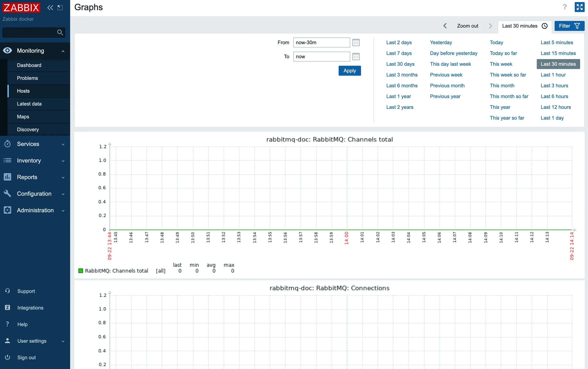The height and width of the screenshot is (369, 588).
Task: Click the help question mark icon
Action: point(565,7)
